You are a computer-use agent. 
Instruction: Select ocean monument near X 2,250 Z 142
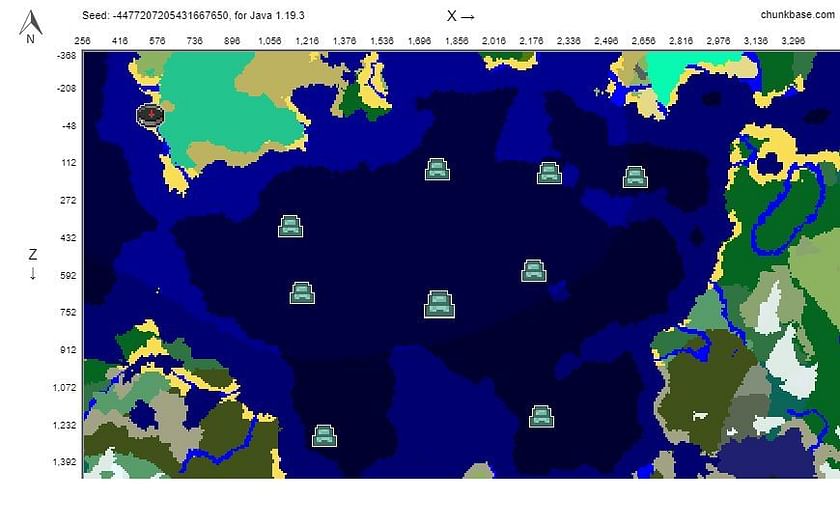[x=549, y=173]
